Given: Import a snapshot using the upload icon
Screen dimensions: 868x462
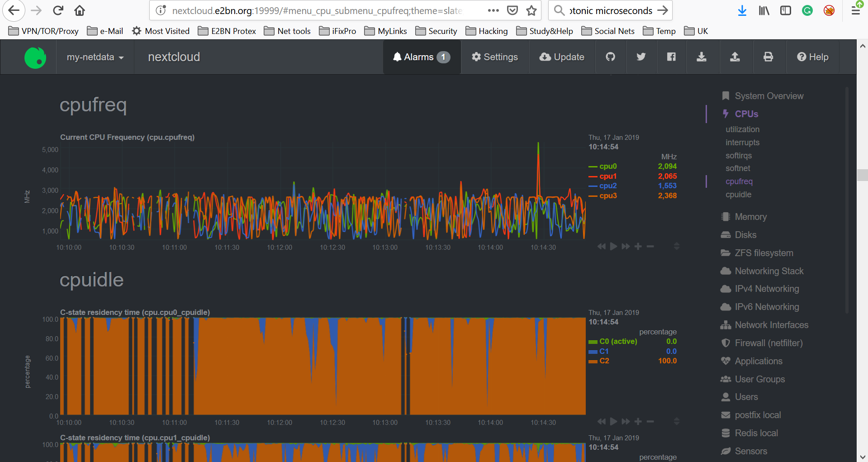Looking at the screenshot, I should point(735,57).
